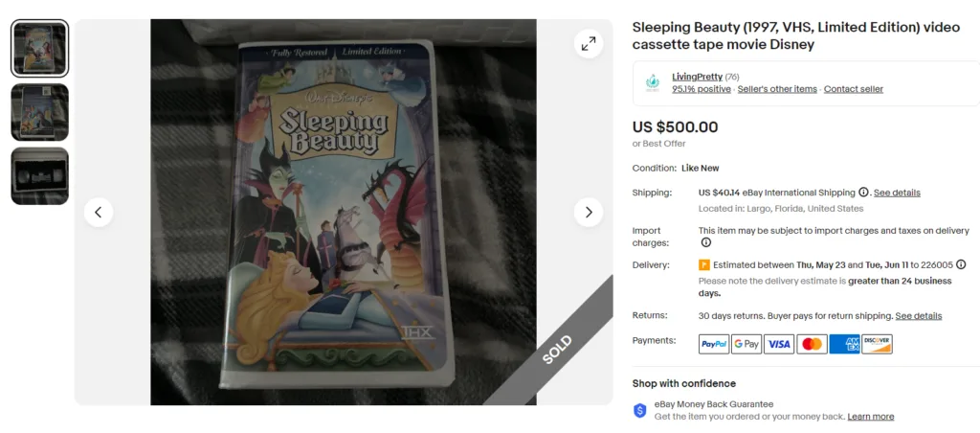
Task: Click the Google Pay payment icon
Action: tap(746, 344)
